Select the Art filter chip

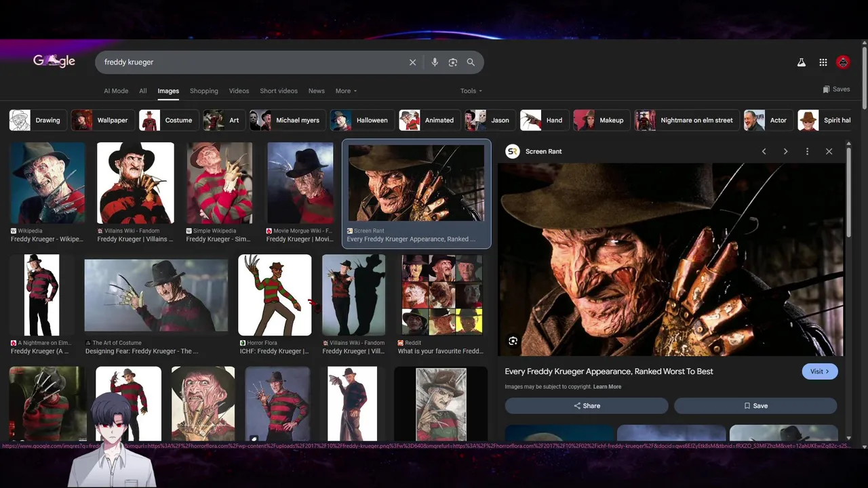224,120
